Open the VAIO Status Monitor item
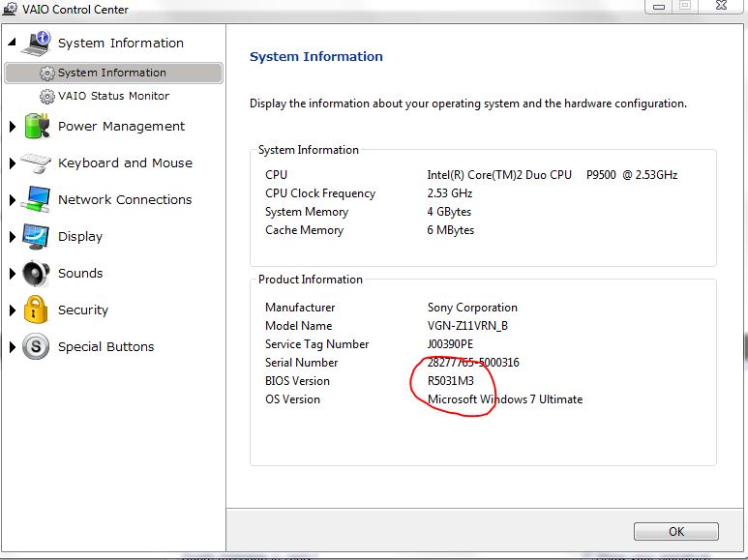The width and height of the screenshot is (748, 560). 112,96
